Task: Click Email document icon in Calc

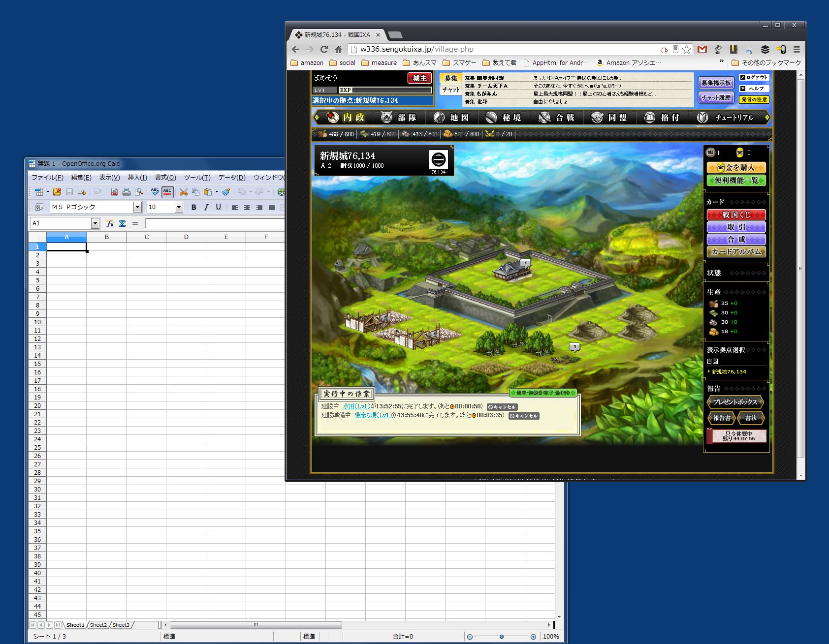Action: point(82,192)
